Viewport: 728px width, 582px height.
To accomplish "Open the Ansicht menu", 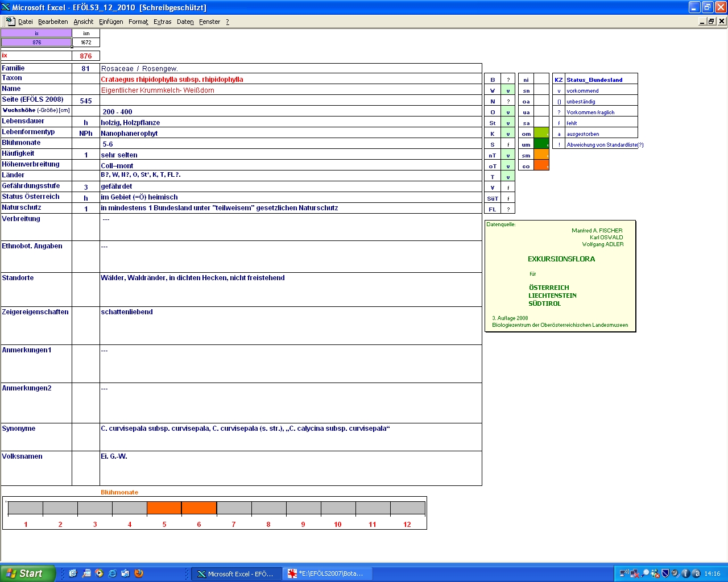I will (x=83, y=22).
